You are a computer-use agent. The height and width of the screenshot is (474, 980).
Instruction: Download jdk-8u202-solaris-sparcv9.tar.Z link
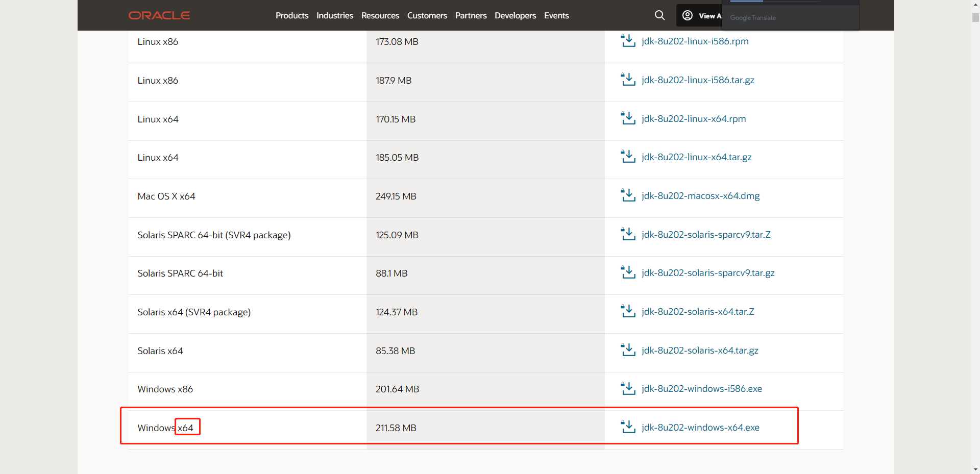pyautogui.click(x=706, y=235)
